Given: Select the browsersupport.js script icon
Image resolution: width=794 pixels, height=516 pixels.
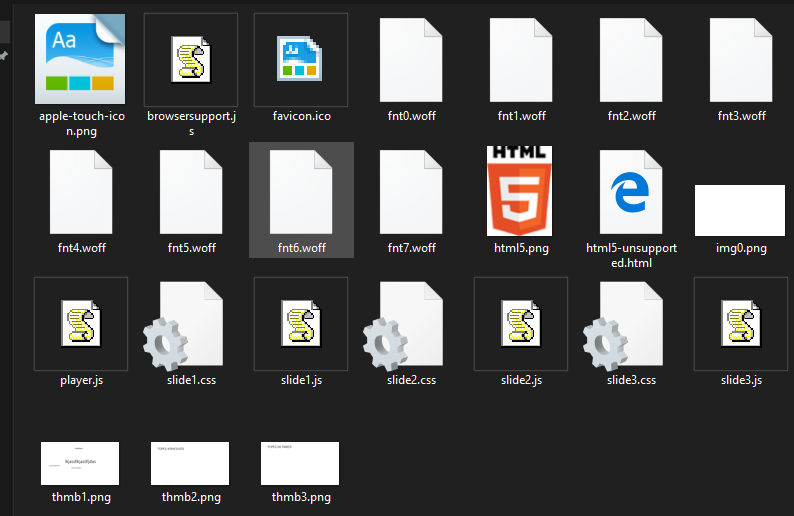Looking at the screenshot, I should (191, 59).
